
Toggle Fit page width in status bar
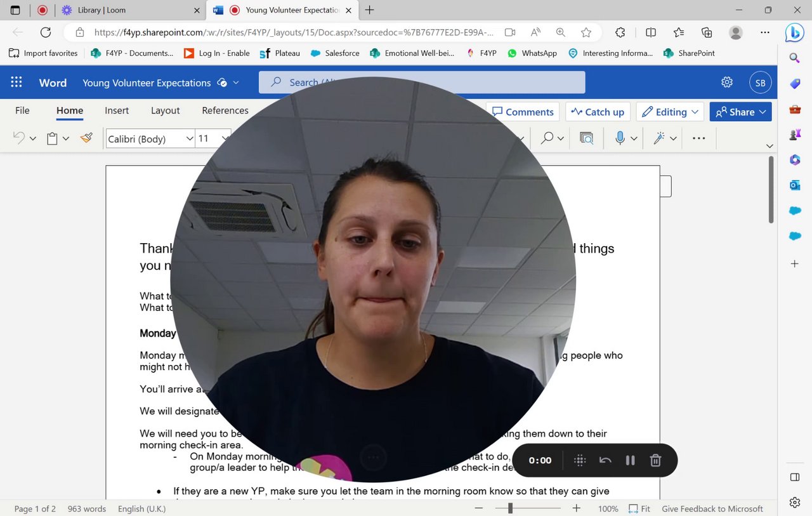coord(639,508)
